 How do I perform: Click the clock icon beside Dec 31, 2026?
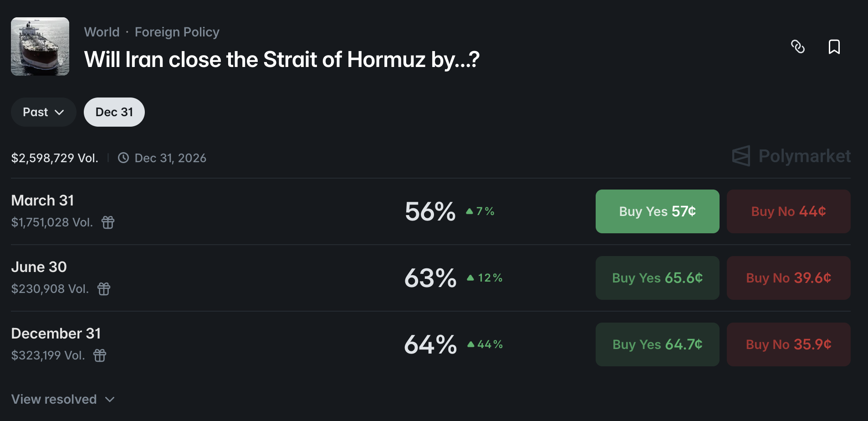tap(123, 158)
